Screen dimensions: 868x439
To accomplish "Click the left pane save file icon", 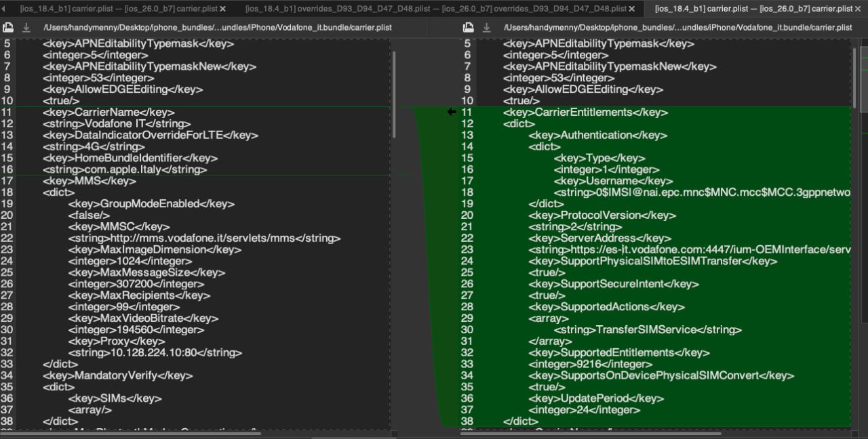I will [8, 28].
